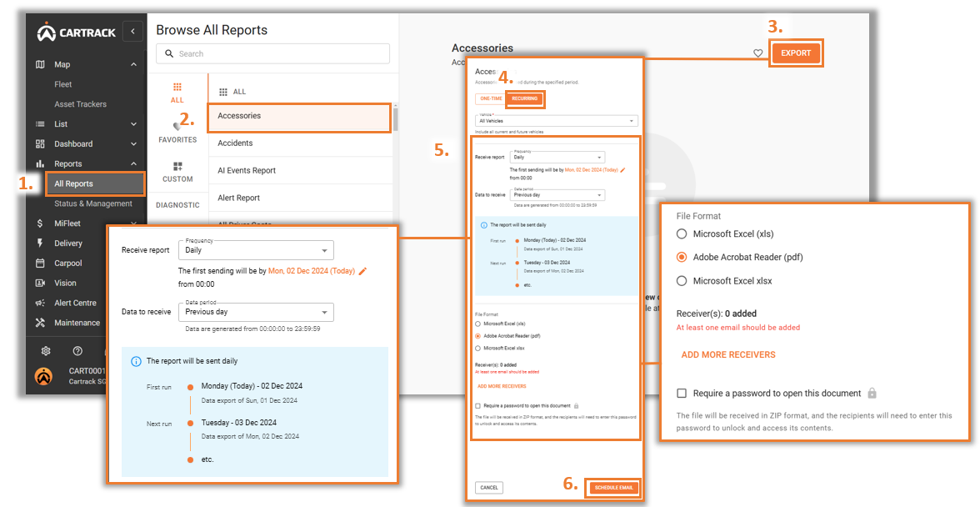The height and width of the screenshot is (507, 980).
Task: Collapse the sidebar with the arrow button
Action: [x=132, y=31]
